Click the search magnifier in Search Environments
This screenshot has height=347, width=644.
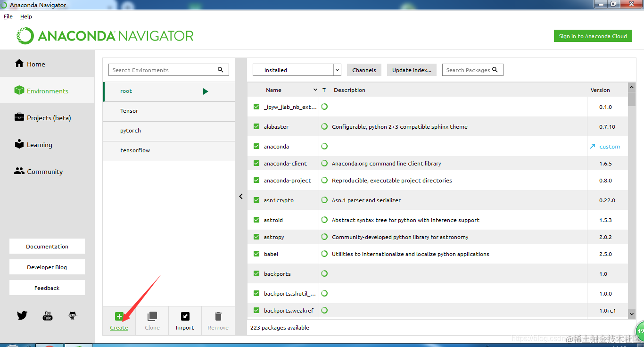(220, 70)
